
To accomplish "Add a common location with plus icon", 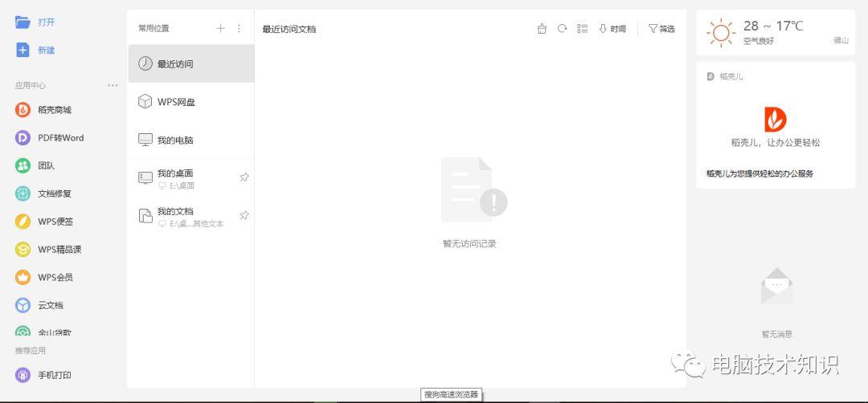I will (221, 28).
